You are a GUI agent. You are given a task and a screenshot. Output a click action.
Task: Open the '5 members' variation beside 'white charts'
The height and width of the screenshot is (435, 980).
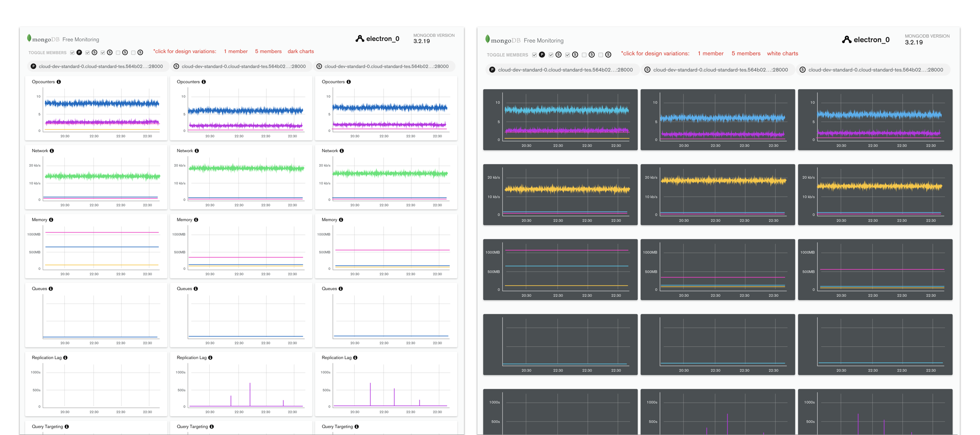pos(746,53)
